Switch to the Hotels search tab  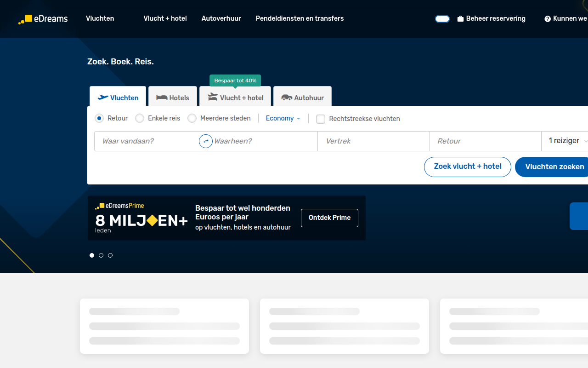click(173, 97)
